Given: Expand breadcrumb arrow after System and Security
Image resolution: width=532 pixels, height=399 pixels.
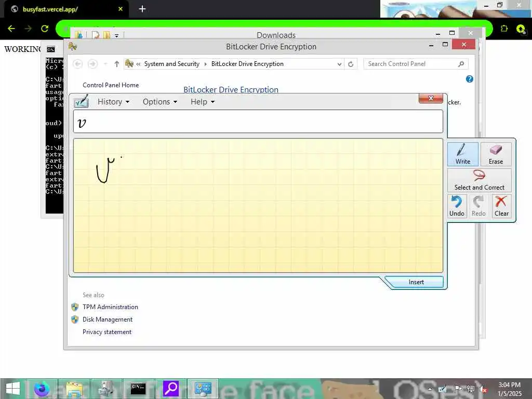Looking at the screenshot, I should coord(205,64).
